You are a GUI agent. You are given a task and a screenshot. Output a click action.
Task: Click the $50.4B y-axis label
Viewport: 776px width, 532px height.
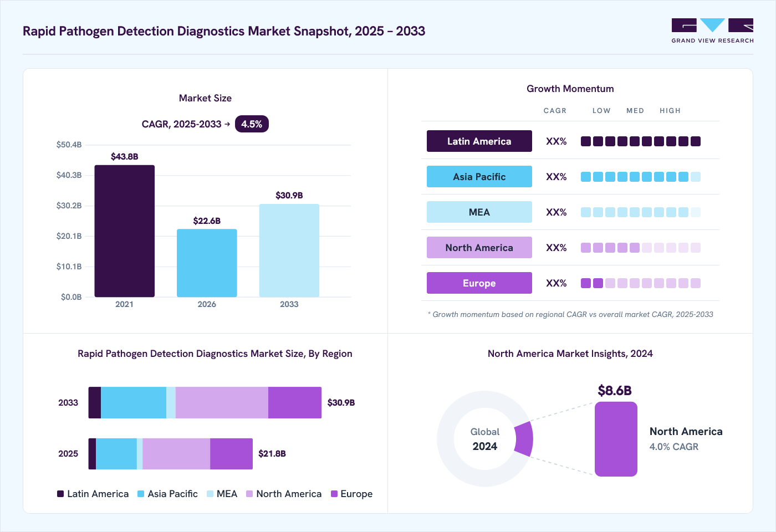[69, 145]
